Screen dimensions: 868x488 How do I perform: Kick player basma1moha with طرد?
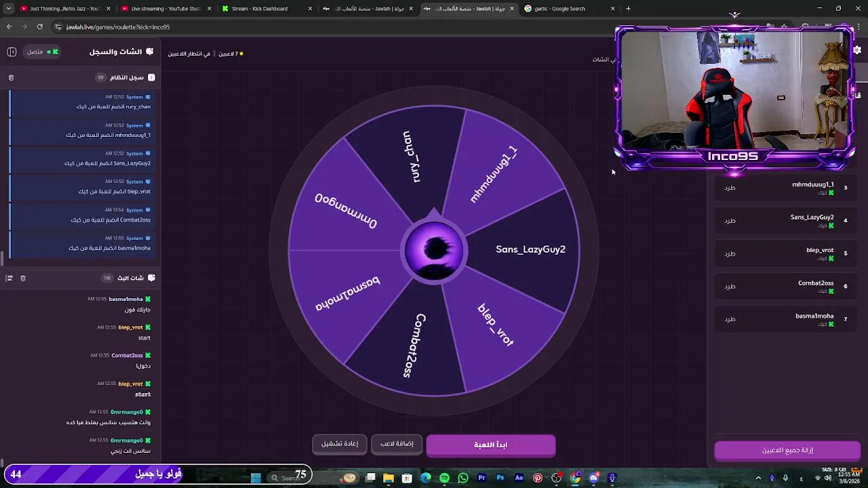pos(730,319)
